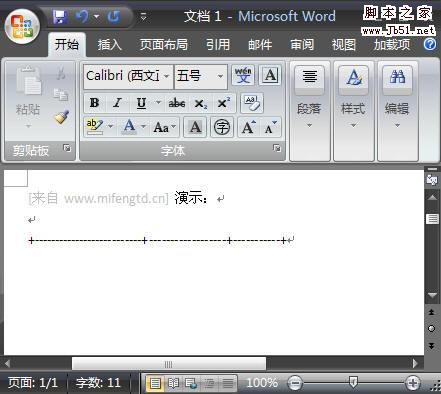Screen dimensions: 441x394
Task: Switch to Print Layout view
Action: click(x=155, y=383)
